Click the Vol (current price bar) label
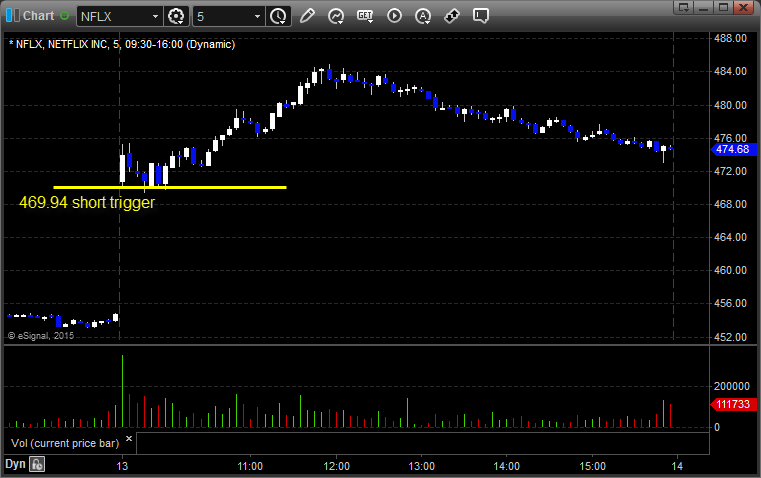 coord(65,443)
